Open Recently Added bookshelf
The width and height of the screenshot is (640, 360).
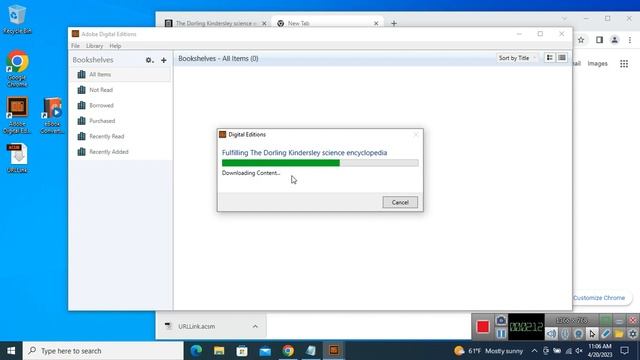120,152
